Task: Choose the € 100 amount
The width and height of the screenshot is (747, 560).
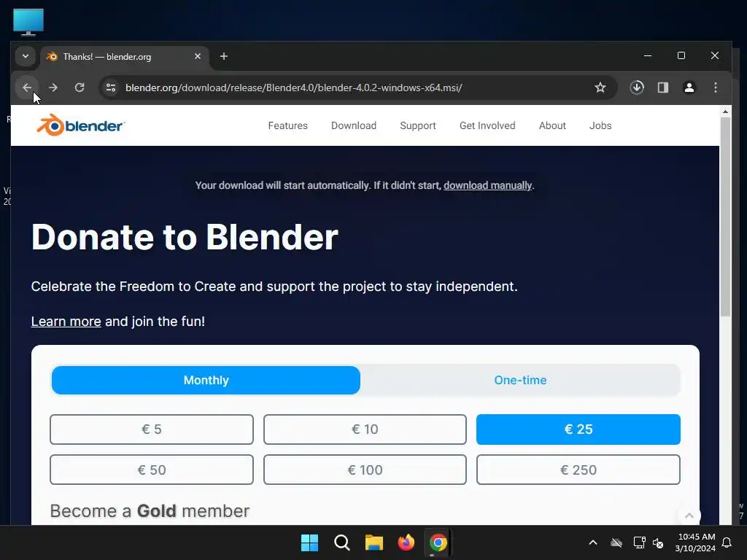Action: click(365, 470)
